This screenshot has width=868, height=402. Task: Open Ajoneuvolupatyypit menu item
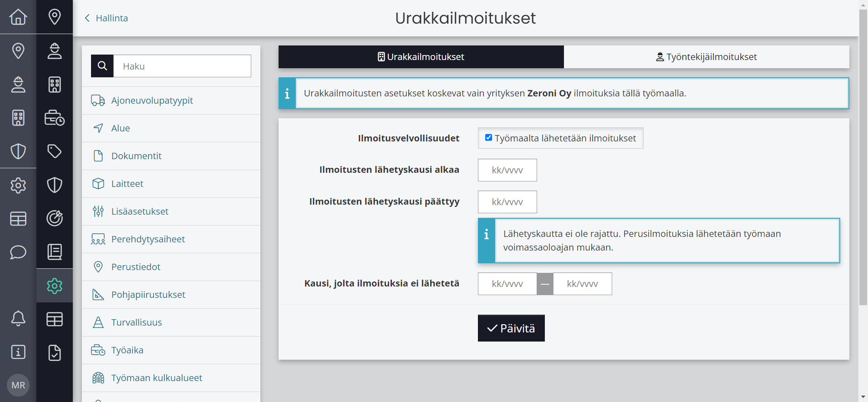point(171,100)
